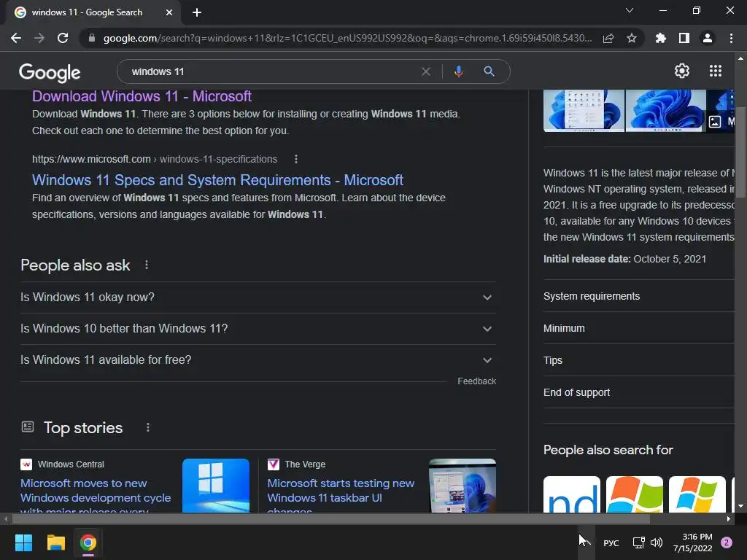The width and height of the screenshot is (747, 560).
Task: Expand 'Is Windows 10 better than Windows 11?'
Action: 258,329
